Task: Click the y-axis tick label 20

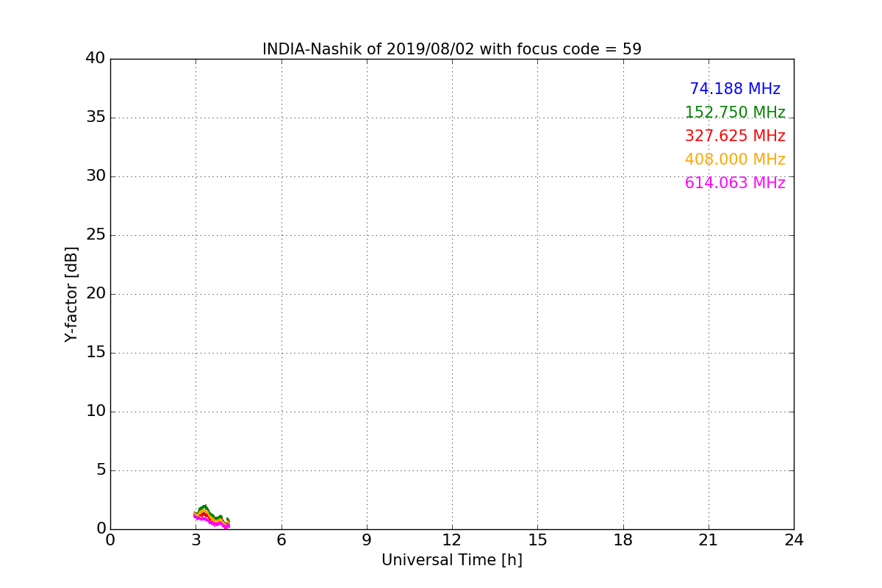Action: 96,294
